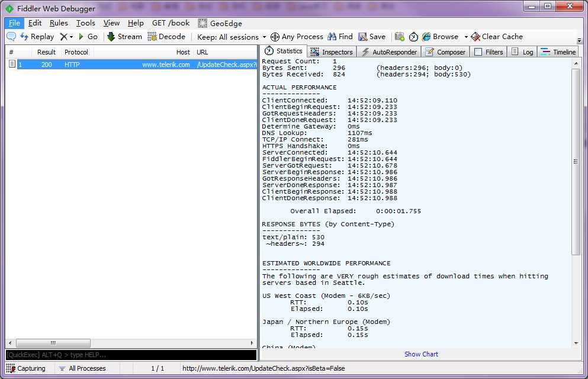Viewport: 588px width, 379px height.
Task: Switch to the Statistics tab
Action: coord(284,51)
